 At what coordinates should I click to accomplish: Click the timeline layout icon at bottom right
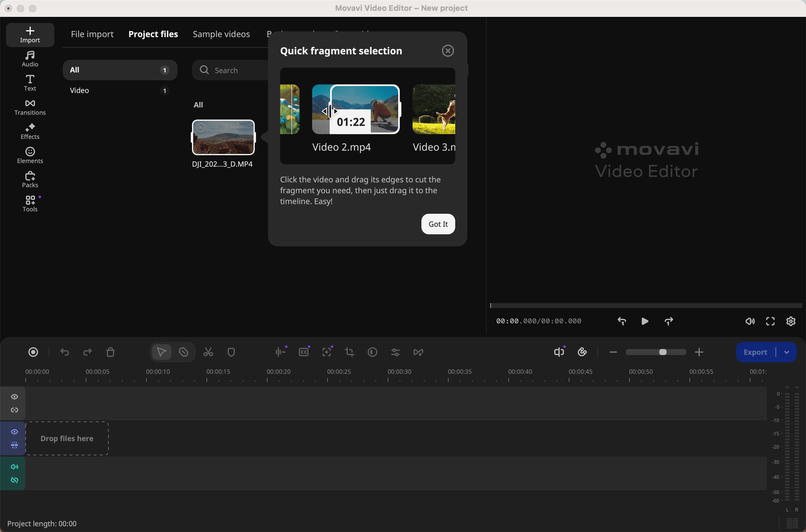click(792, 524)
